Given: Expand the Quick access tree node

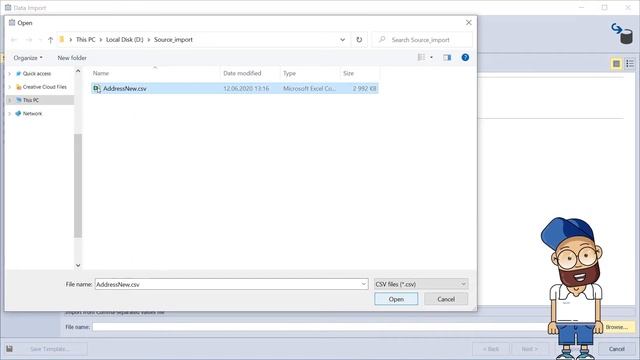Looking at the screenshot, I should pyautogui.click(x=10, y=73).
